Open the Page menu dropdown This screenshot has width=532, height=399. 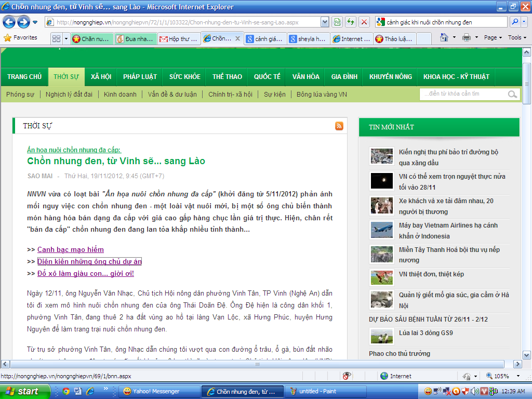[493, 38]
